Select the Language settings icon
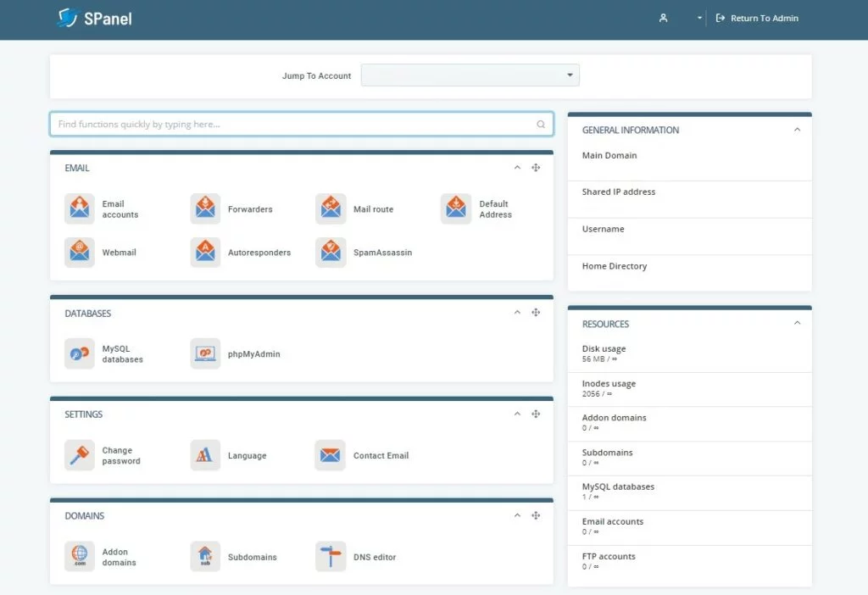Viewport: 868px width, 595px height. pyautogui.click(x=205, y=455)
